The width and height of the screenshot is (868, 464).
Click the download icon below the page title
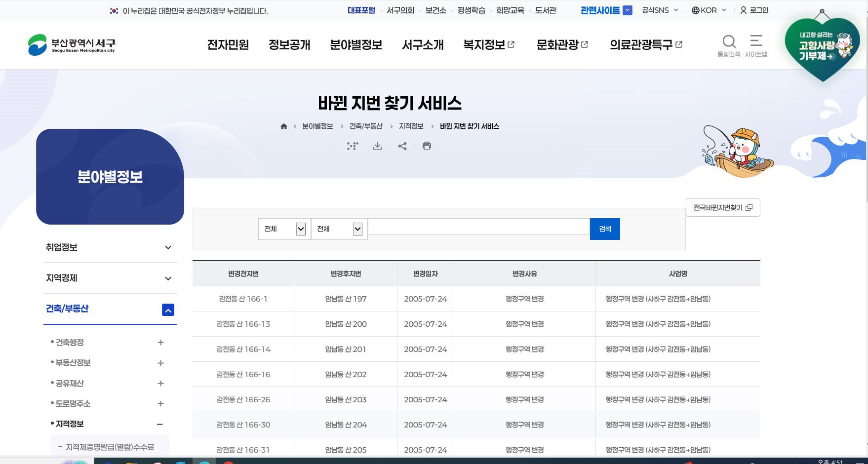[377, 146]
